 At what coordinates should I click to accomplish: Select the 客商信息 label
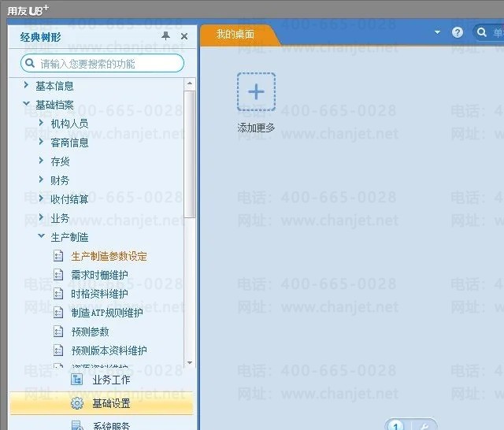coord(69,143)
